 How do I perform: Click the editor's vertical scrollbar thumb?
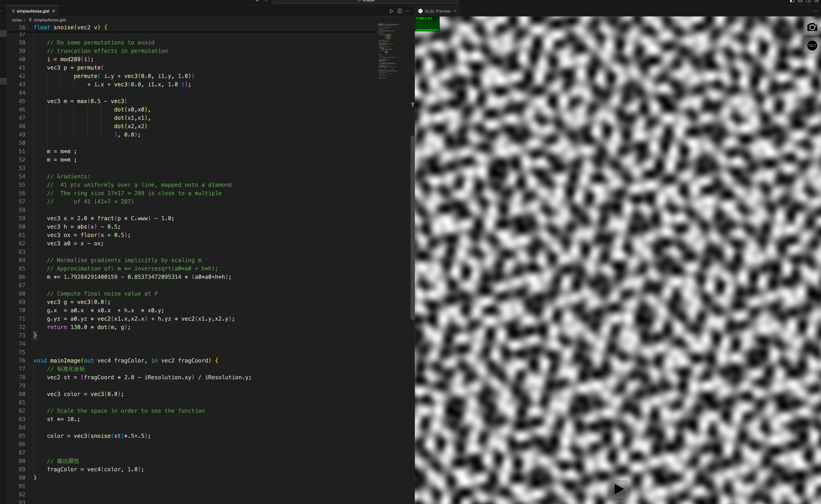point(412,227)
